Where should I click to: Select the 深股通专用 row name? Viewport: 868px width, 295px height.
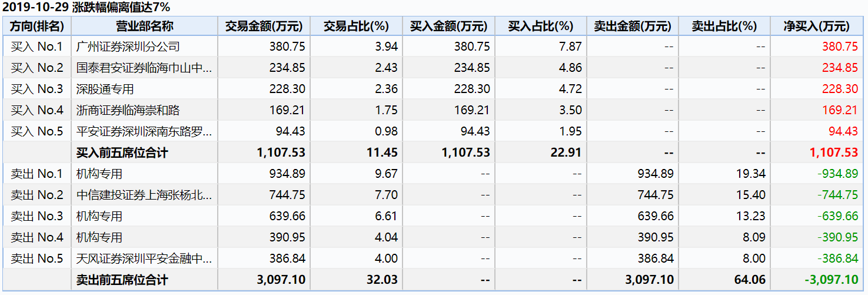click(105, 89)
